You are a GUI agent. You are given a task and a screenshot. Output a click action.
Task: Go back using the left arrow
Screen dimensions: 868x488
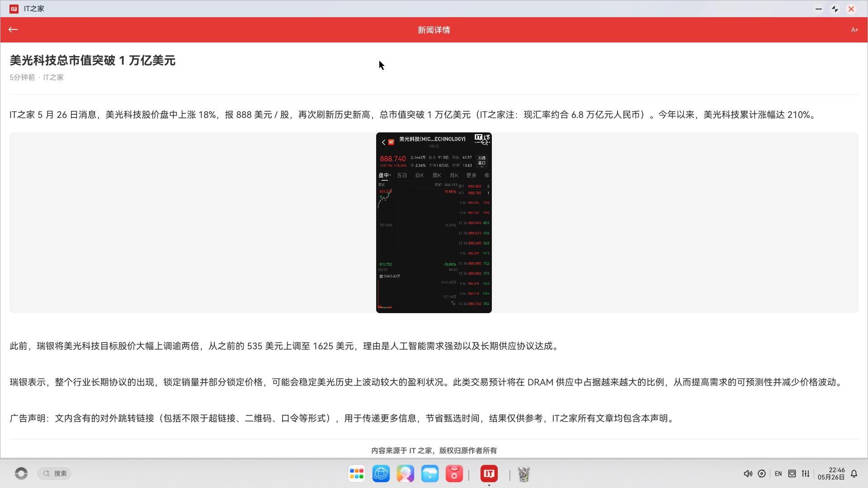pos(13,30)
